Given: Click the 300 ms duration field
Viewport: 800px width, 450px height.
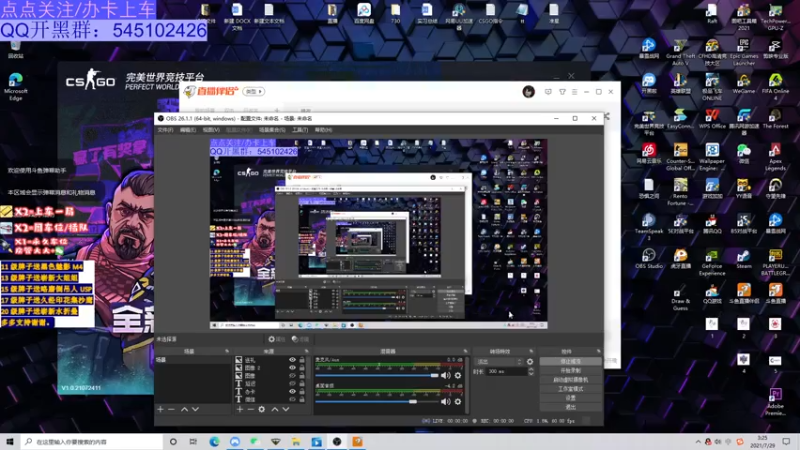Looking at the screenshot, I should pyautogui.click(x=507, y=372).
